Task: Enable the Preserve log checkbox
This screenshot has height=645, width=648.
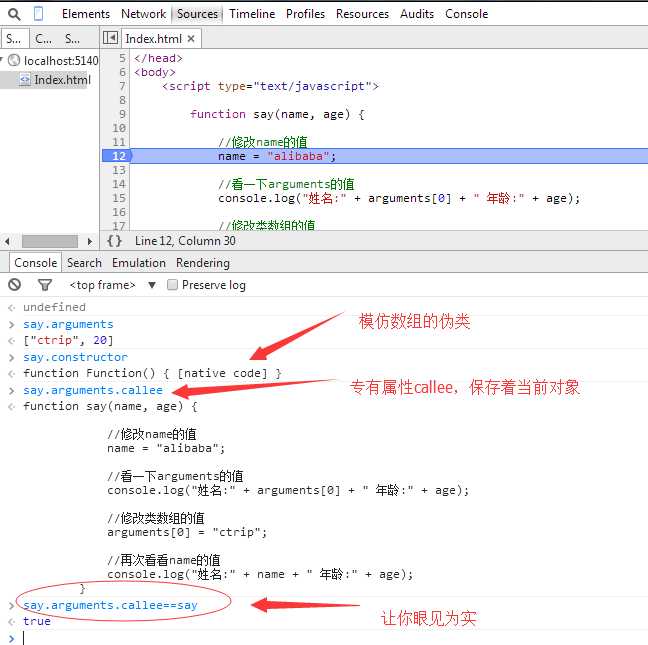Action: 172,284
